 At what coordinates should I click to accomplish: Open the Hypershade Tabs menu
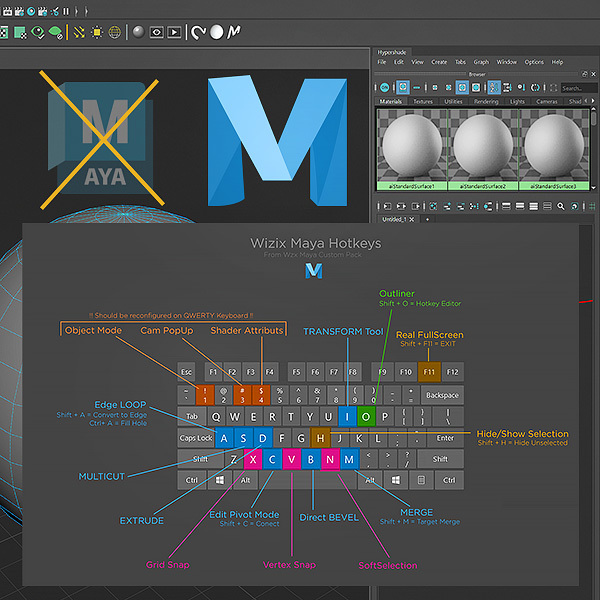(460, 62)
